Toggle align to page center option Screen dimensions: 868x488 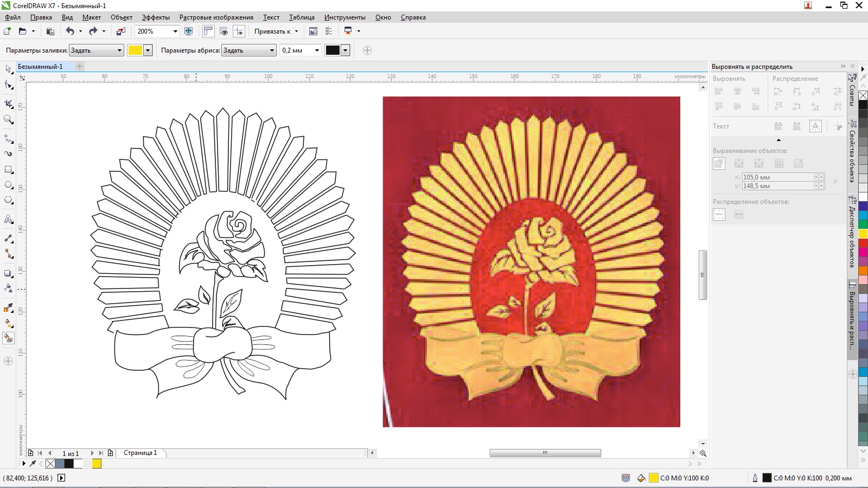click(x=759, y=163)
